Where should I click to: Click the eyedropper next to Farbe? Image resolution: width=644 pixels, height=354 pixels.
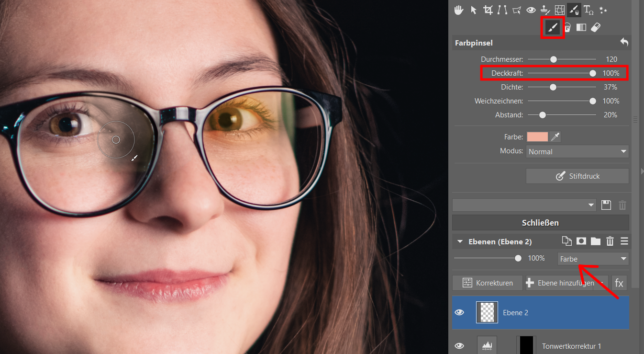pos(555,137)
